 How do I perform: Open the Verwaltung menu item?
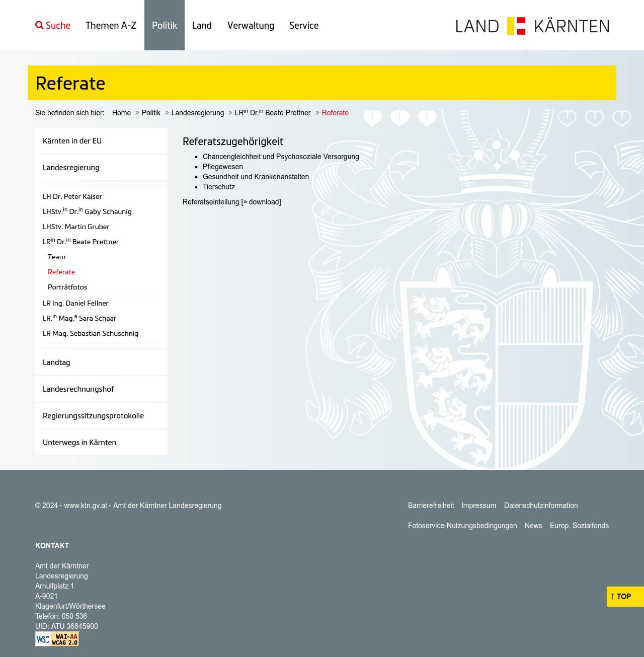(x=251, y=25)
